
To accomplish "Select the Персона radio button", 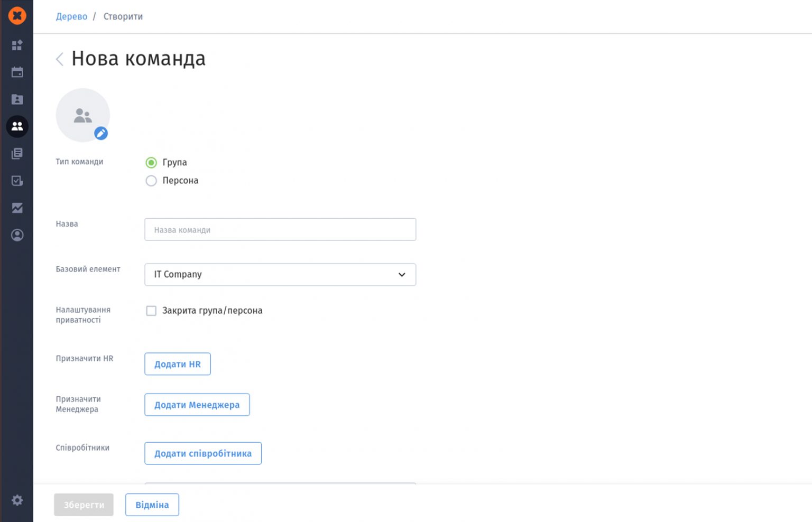I will coord(151,181).
